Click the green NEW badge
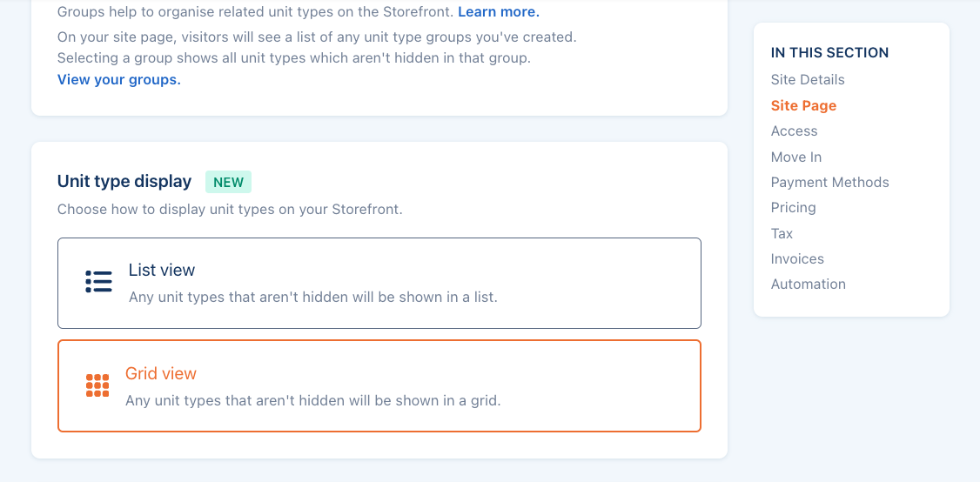 [228, 182]
